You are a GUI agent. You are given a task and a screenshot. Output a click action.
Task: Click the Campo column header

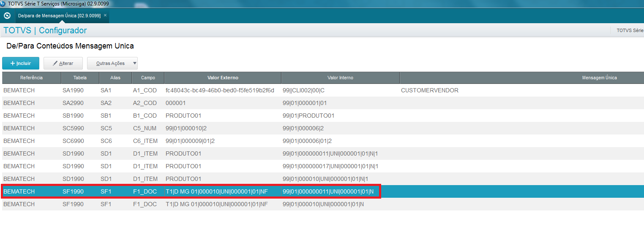click(148, 78)
